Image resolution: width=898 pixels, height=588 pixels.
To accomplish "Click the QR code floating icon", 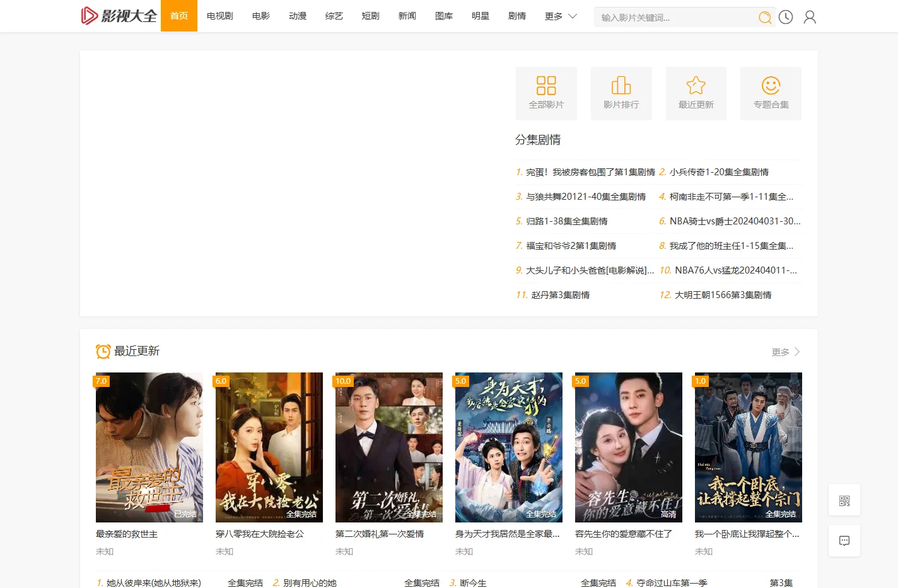I will (x=844, y=500).
